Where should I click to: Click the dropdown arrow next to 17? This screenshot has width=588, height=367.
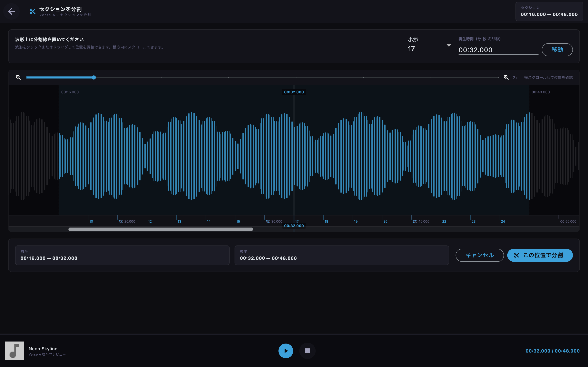pyautogui.click(x=449, y=45)
